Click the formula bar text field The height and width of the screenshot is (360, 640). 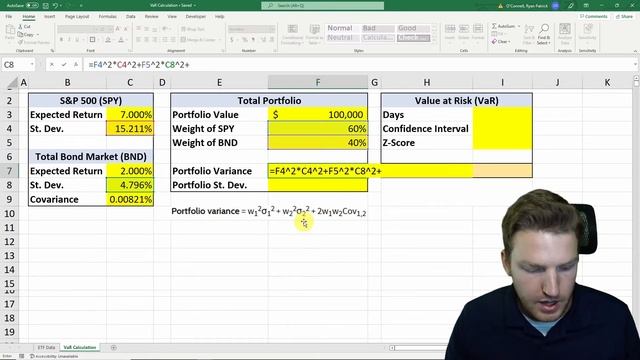[358, 64]
